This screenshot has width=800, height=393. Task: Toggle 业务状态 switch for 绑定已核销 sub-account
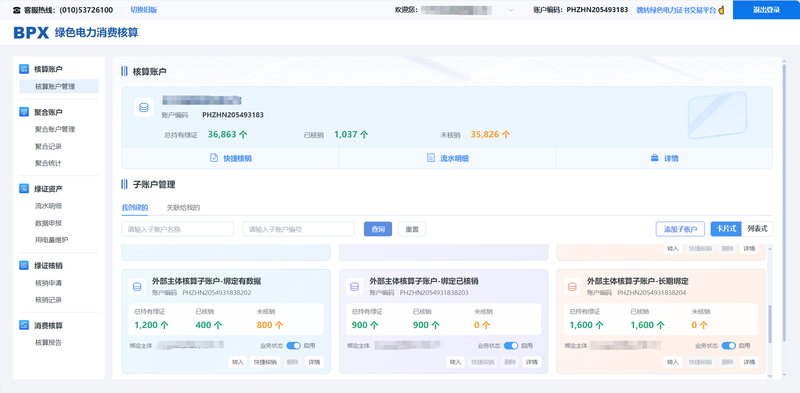click(511, 346)
